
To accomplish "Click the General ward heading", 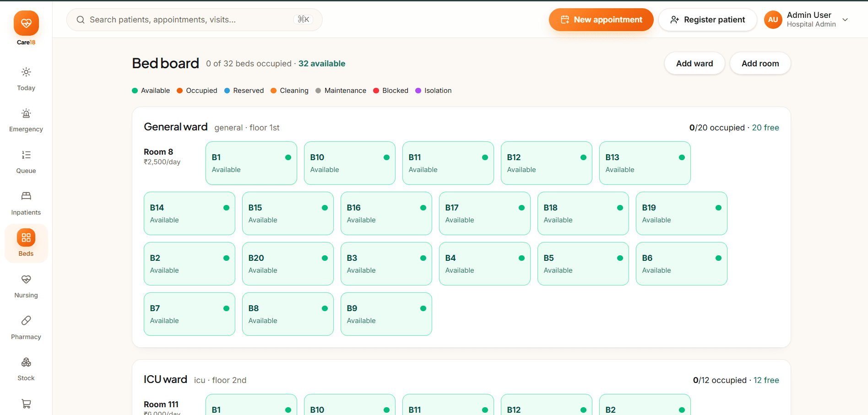I will pyautogui.click(x=176, y=127).
